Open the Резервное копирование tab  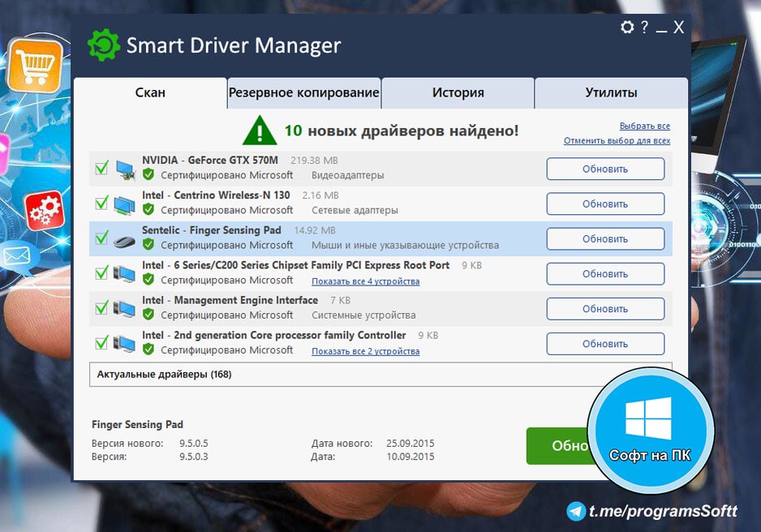click(303, 92)
